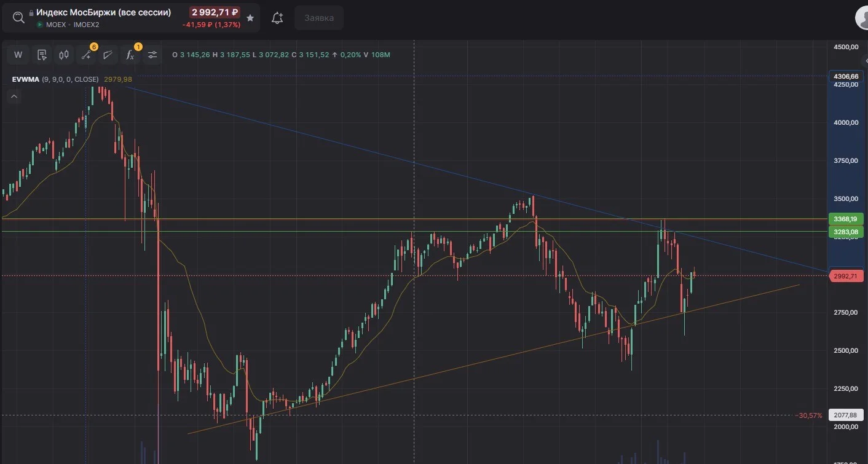The width and height of the screenshot is (868, 464).
Task: Select the eraser tool
Action: click(x=108, y=55)
